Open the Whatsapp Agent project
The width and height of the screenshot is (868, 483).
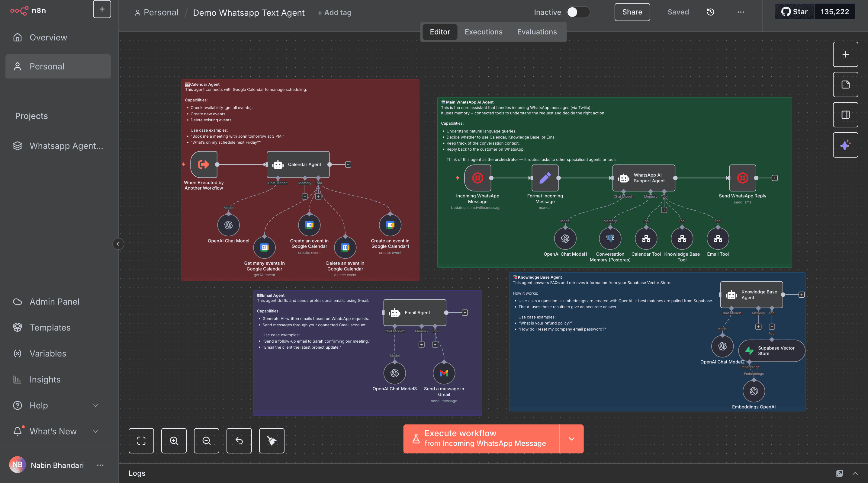coord(58,146)
